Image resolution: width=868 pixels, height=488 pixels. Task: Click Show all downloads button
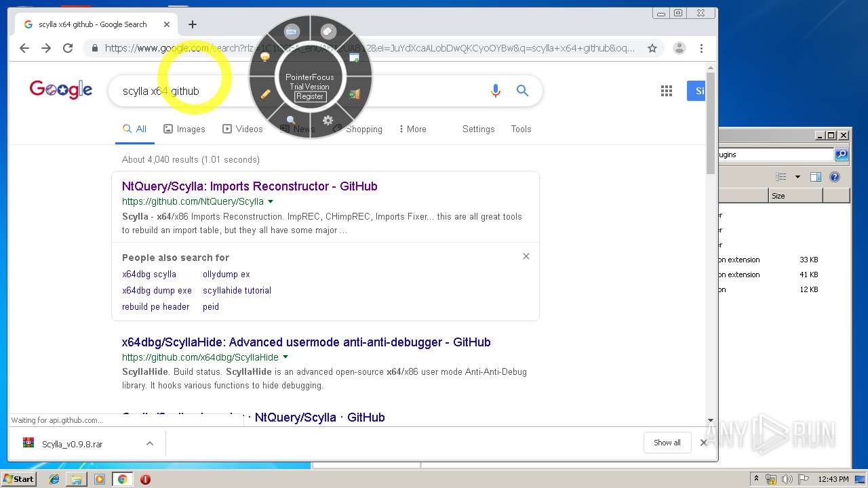(667, 443)
